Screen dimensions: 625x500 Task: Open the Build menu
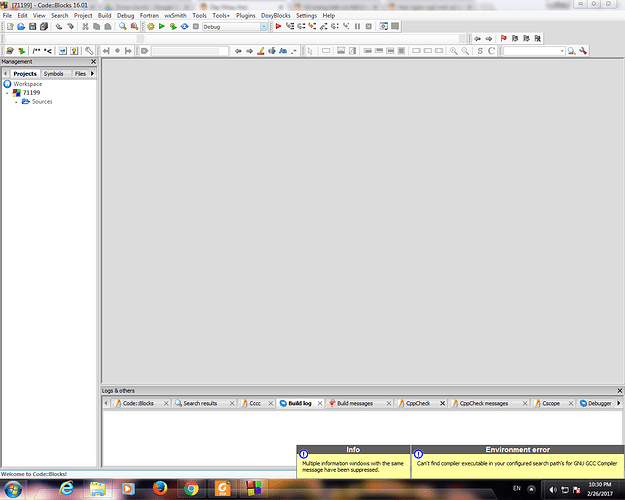click(x=104, y=16)
